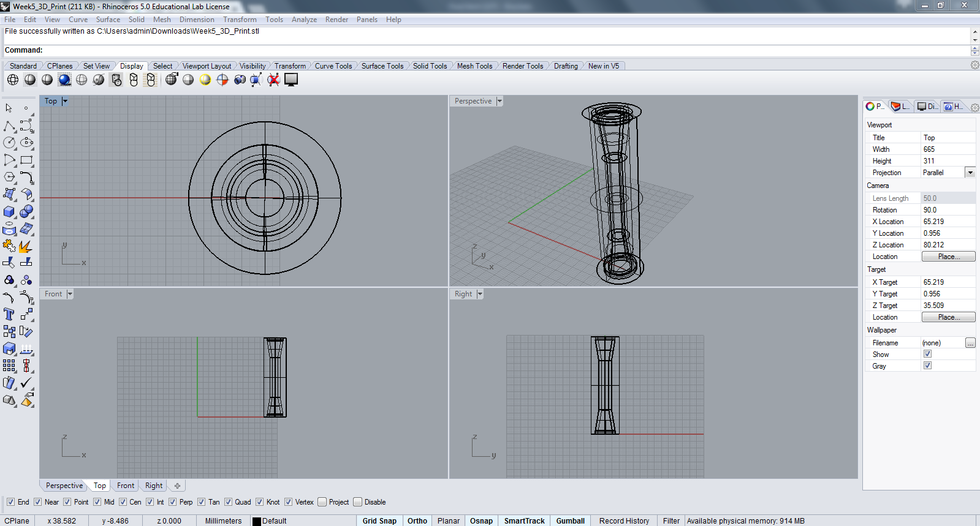Toggle the Near osnap checkbox
This screenshot has height=526, width=980.
[x=37, y=502]
